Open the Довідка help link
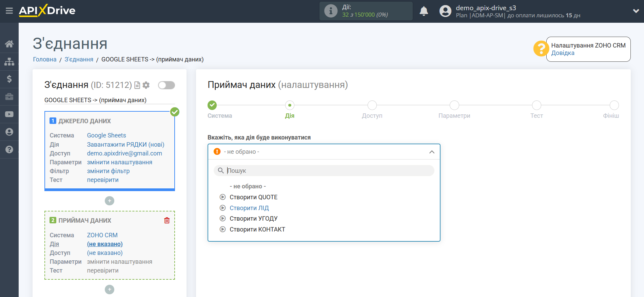The width and height of the screenshot is (644, 297). click(563, 53)
